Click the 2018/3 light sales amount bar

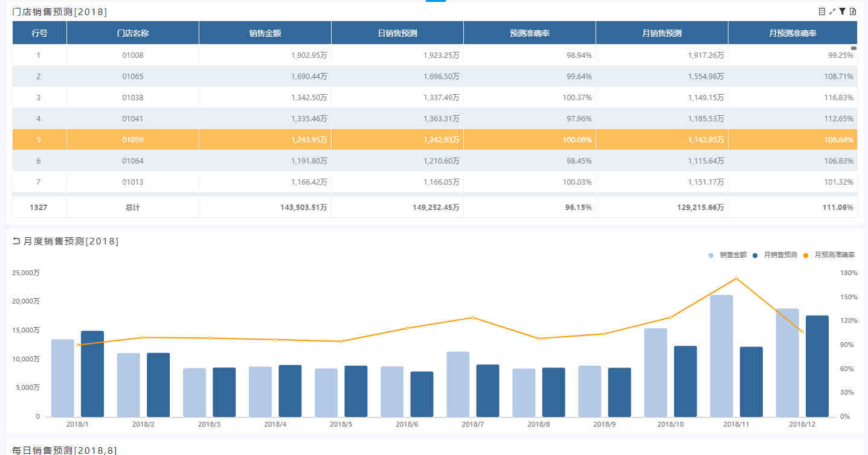pos(194,393)
